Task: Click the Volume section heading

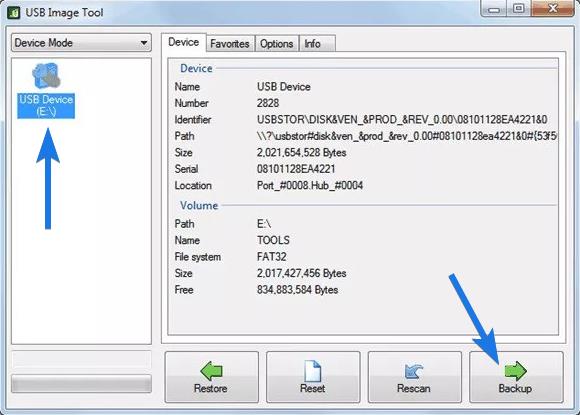Action: pyautogui.click(x=199, y=206)
